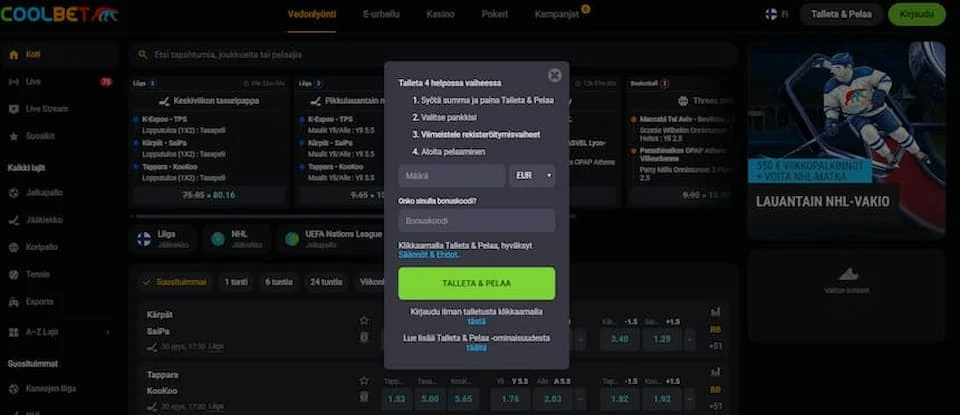This screenshot has height=415, width=960.
Task: Focus the event search field
Action: pos(433,54)
